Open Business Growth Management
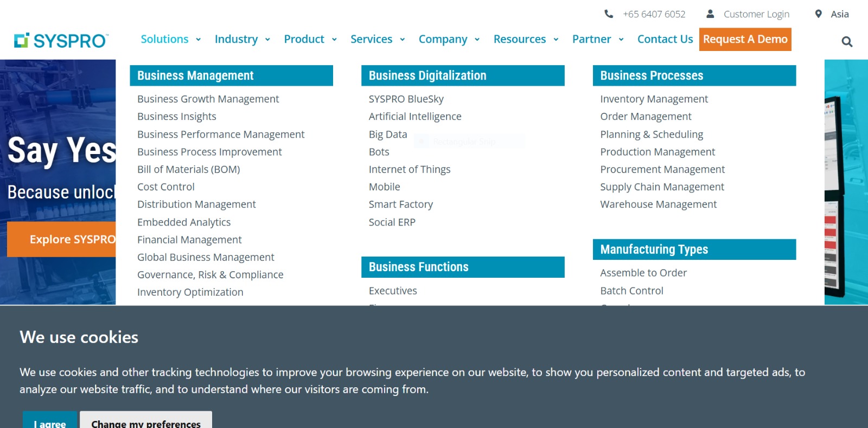 [x=208, y=99]
